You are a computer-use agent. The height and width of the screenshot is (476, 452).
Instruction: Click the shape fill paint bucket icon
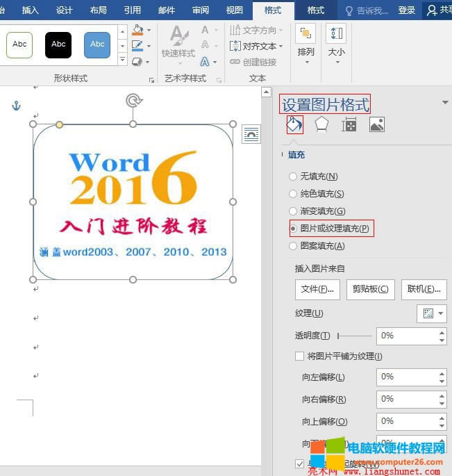137,31
